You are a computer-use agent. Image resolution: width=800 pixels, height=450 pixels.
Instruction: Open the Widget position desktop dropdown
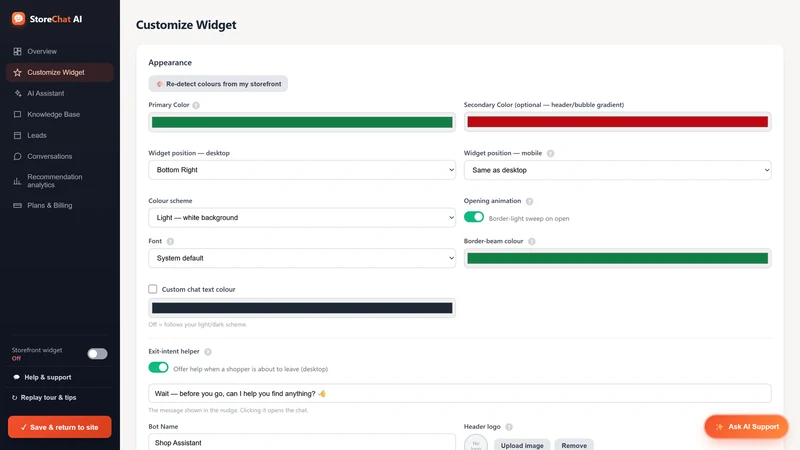point(302,170)
